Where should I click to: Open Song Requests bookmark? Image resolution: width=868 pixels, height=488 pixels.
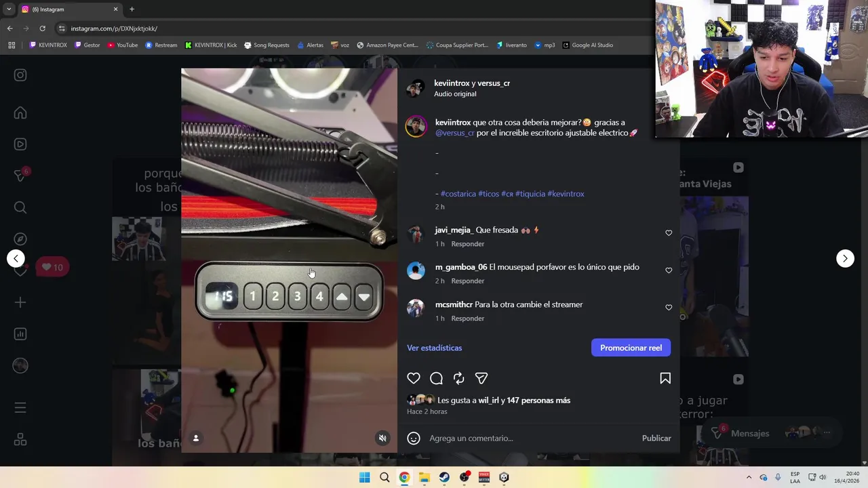pos(267,45)
